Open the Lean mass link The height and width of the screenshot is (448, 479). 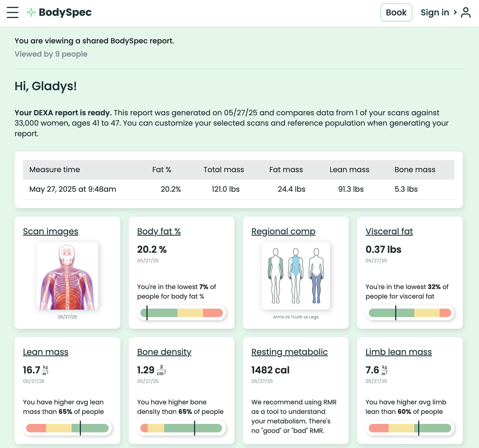[46, 352]
